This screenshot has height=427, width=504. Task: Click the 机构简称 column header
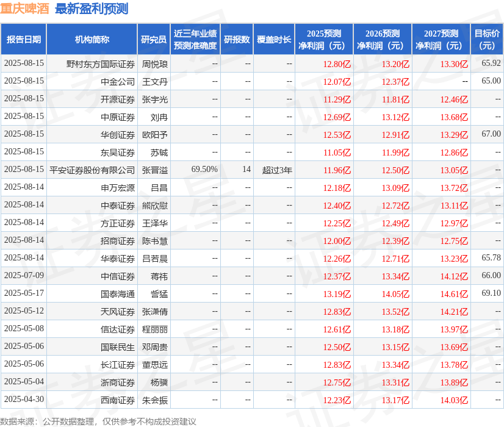[x=92, y=39]
